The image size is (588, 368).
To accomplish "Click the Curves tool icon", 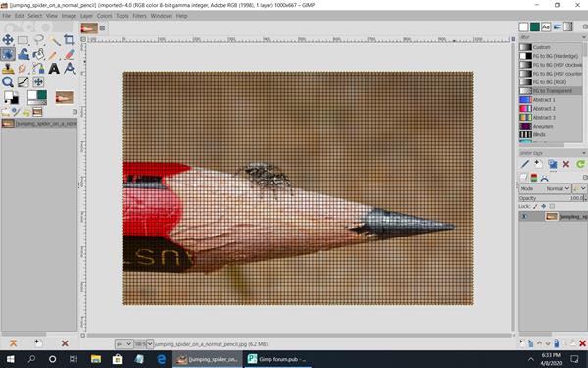I will click(x=23, y=81).
